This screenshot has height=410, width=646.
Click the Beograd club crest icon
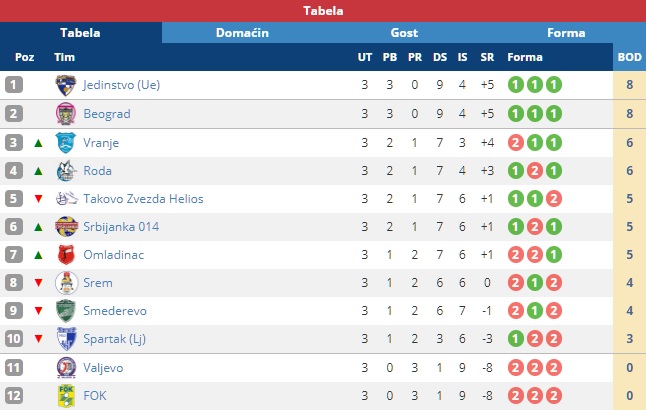pos(66,114)
